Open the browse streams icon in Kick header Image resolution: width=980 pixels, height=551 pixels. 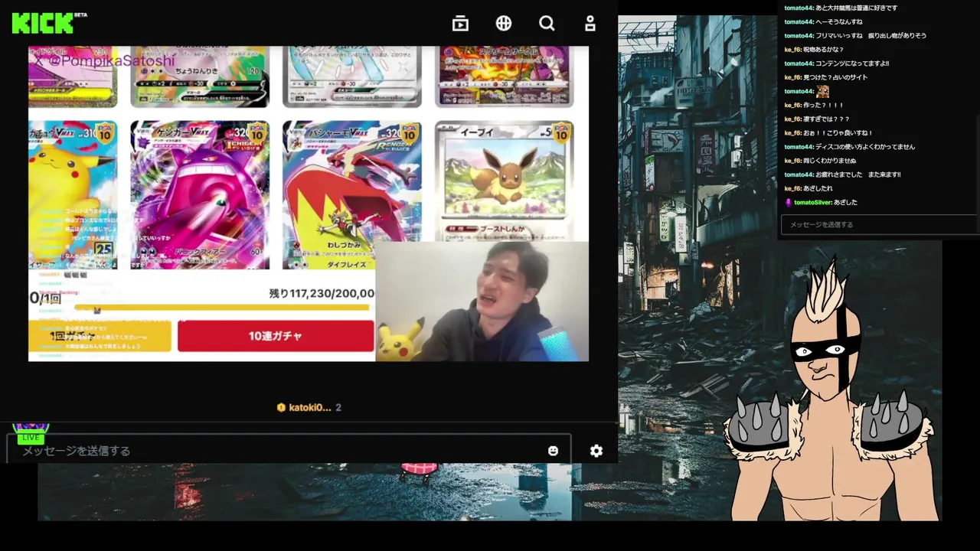pos(460,24)
